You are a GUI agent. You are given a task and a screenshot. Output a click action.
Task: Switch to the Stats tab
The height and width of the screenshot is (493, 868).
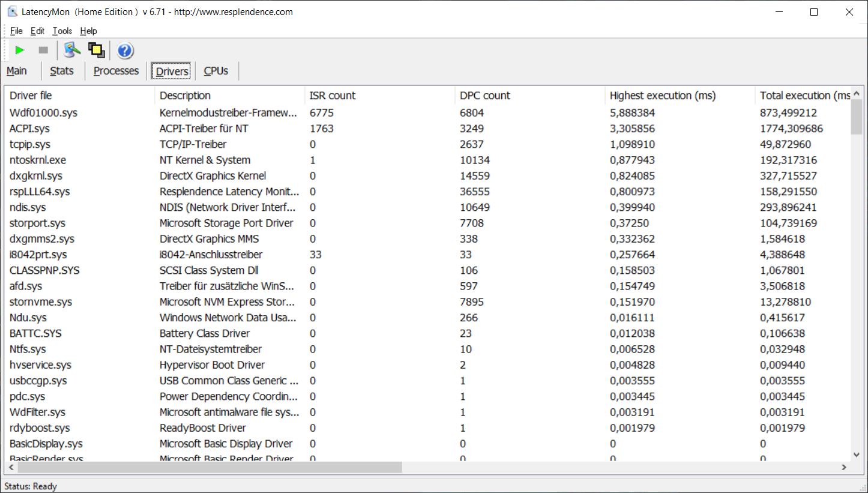coord(62,71)
